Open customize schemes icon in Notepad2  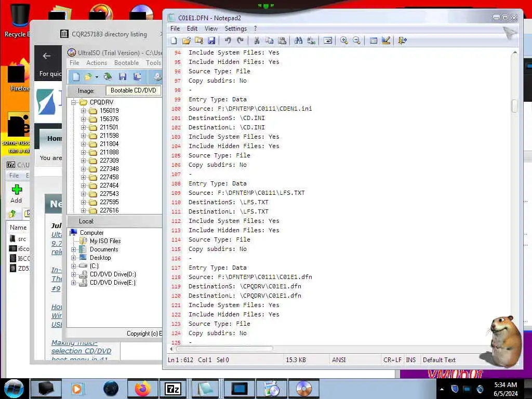[x=386, y=41]
